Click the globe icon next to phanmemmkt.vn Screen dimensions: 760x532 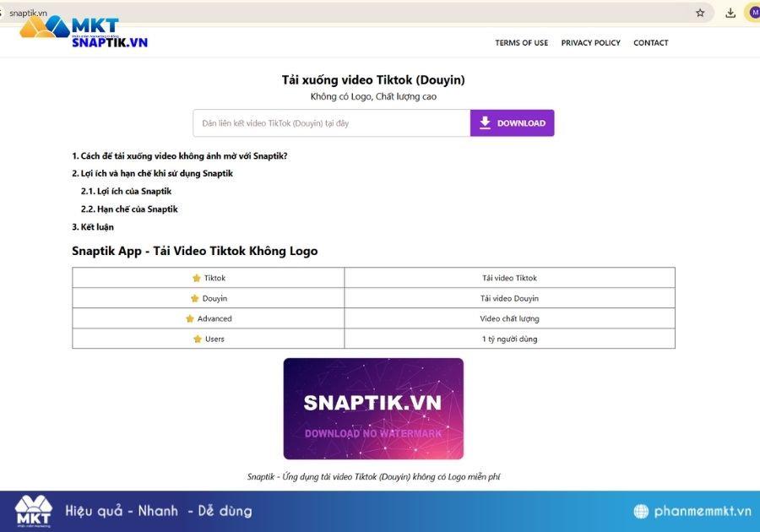tap(641, 511)
